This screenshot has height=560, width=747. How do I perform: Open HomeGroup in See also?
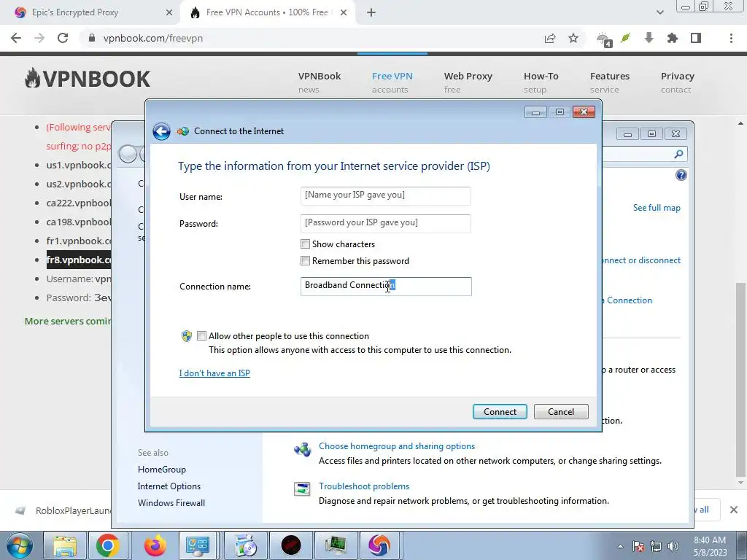click(161, 470)
